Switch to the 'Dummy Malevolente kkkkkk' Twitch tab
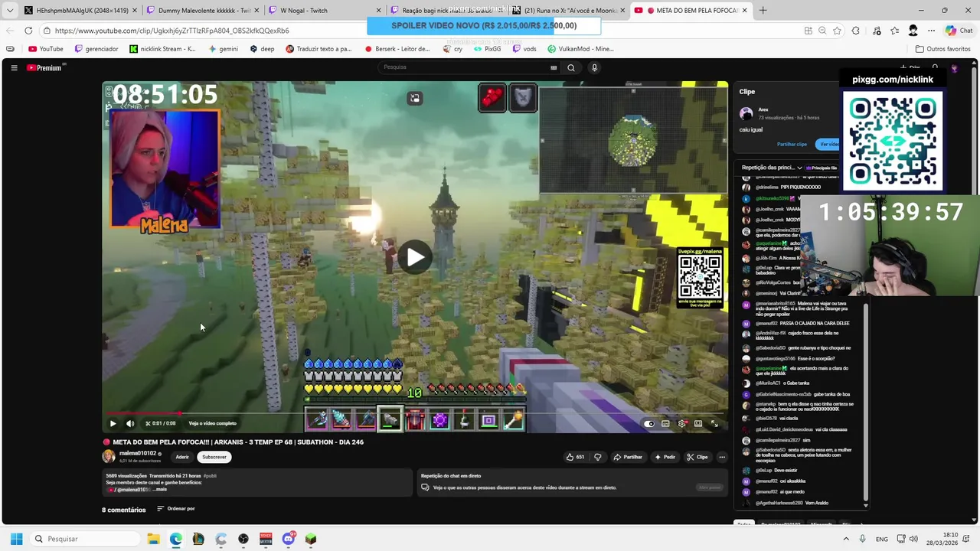The height and width of the screenshot is (551, 980). click(202, 11)
